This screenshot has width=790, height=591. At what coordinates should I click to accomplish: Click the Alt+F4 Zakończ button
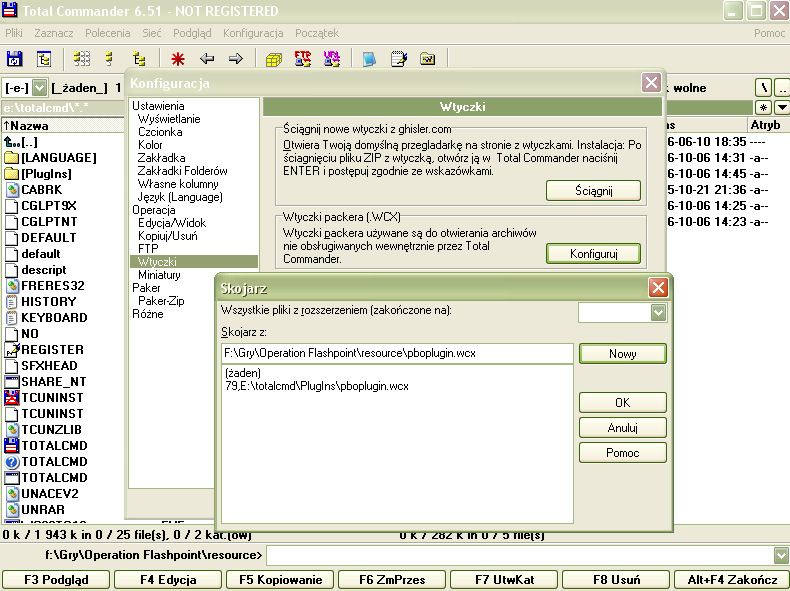coord(732,579)
